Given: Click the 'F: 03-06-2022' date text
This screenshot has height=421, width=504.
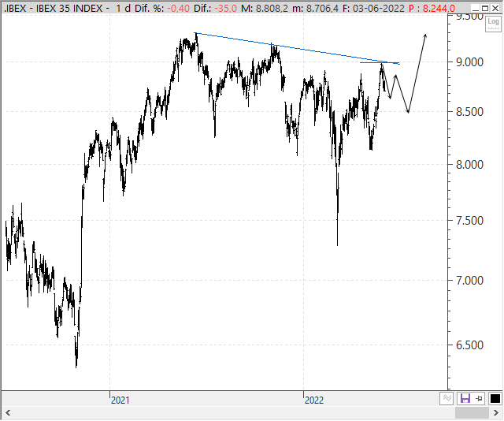Looking at the screenshot, I should pyautogui.click(x=373, y=8).
